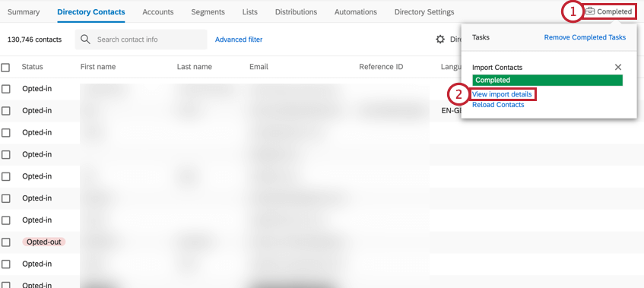
Task: Open the Directory Settings tab
Action: (424, 12)
